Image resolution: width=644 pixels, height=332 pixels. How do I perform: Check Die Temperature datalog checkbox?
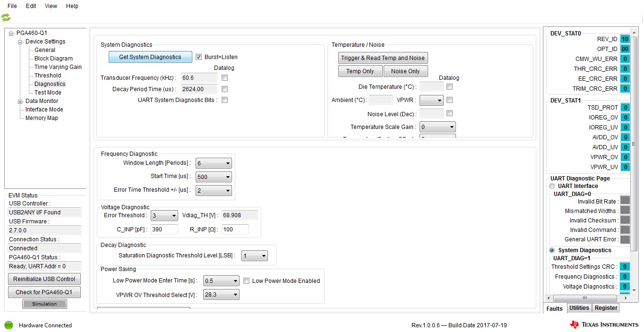pyautogui.click(x=450, y=87)
